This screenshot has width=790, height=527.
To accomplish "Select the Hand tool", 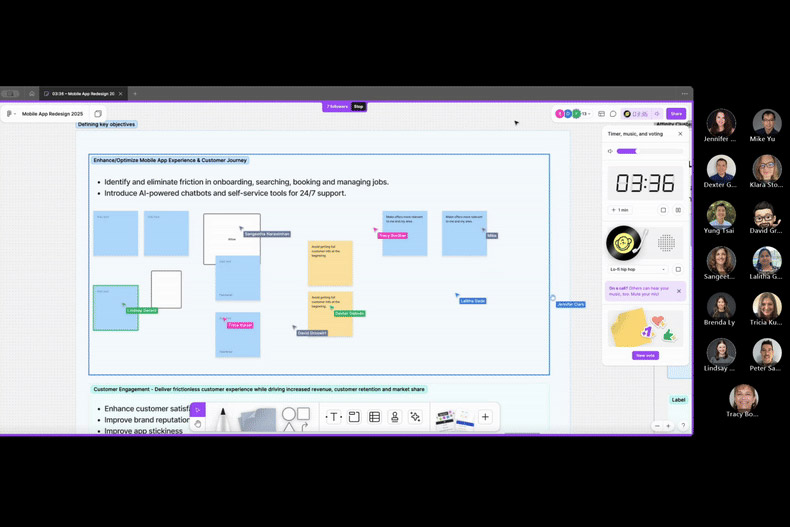I will click(198, 424).
